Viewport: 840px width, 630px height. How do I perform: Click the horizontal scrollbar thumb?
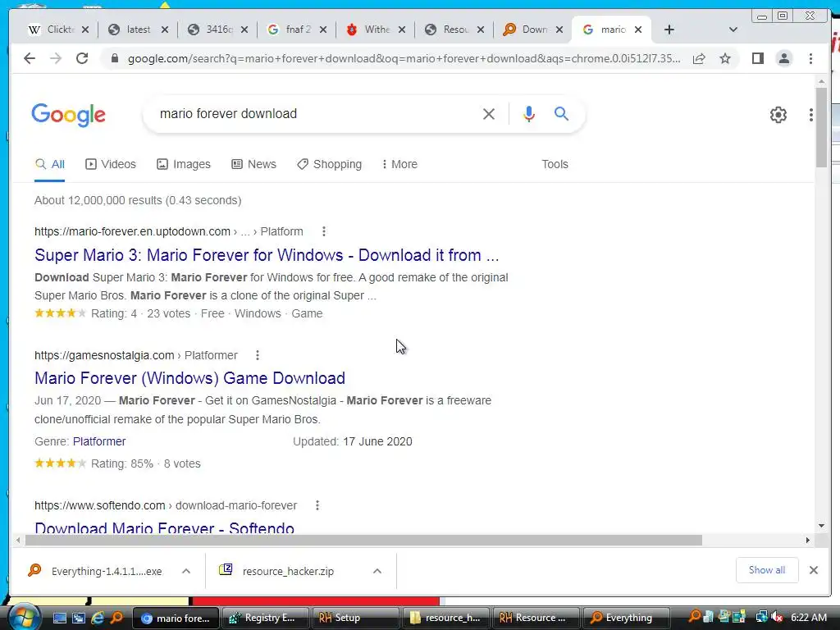[x=363, y=540]
